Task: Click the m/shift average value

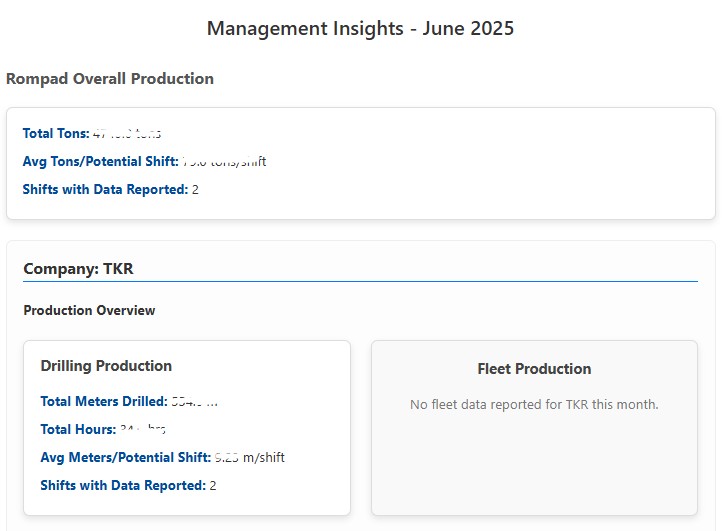Action: click(x=250, y=457)
